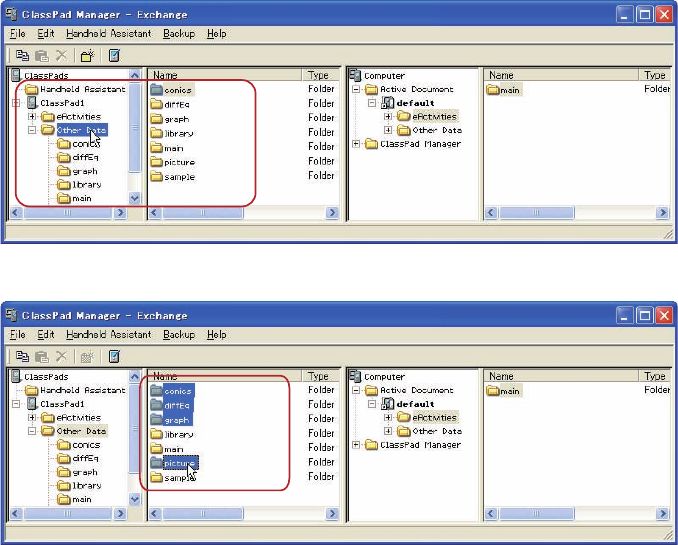This screenshot has height=545, width=678.
Task: Select main folder in top window ClassPad list
Action: tap(167, 148)
